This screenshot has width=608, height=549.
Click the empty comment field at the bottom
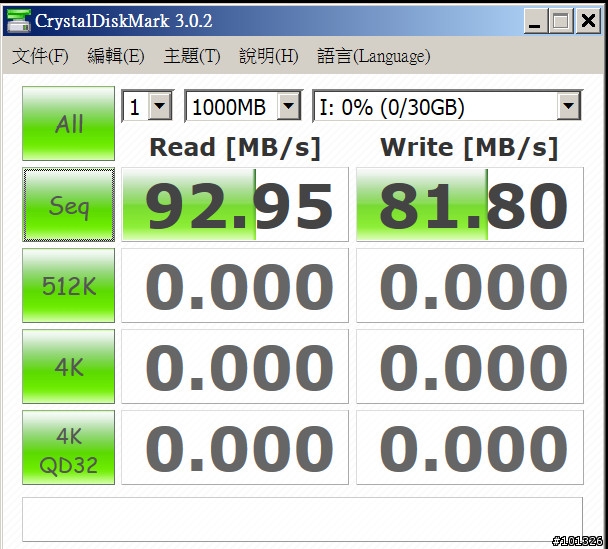(302, 519)
